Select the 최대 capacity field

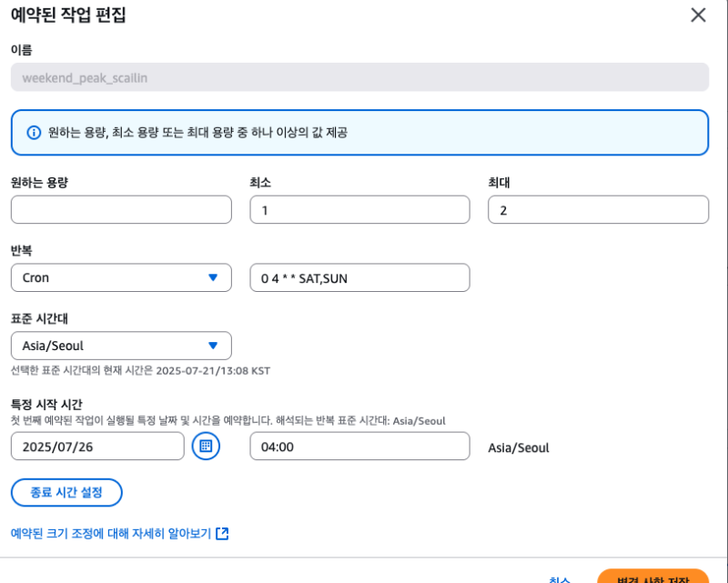coord(598,209)
